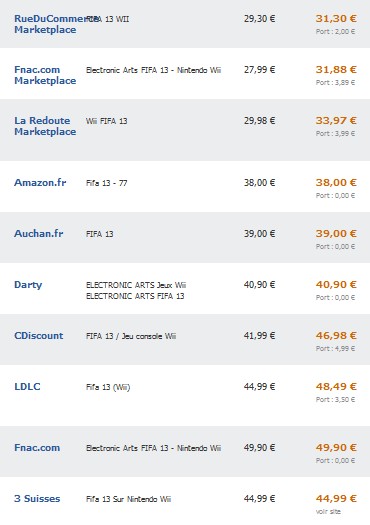
Task: Open the LDLC merchant link
Action: pyautogui.click(x=27, y=386)
